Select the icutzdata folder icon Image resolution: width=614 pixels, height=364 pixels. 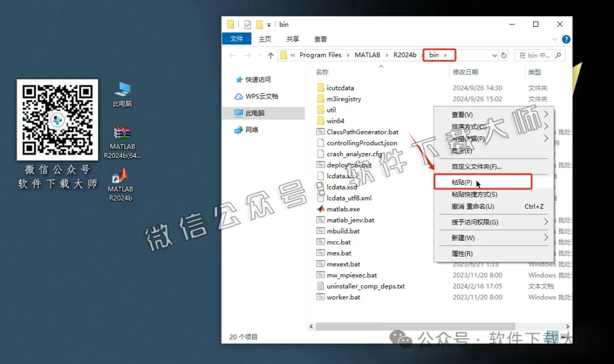coord(321,87)
